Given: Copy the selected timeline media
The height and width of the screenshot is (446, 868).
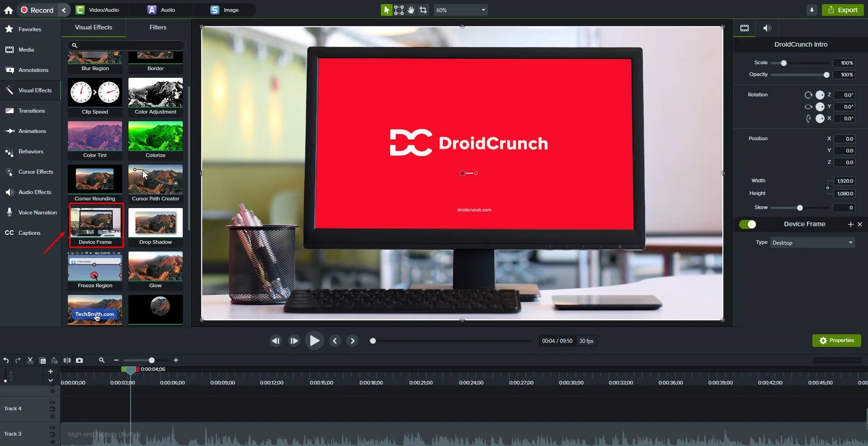Looking at the screenshot, I should click(43, 361).
